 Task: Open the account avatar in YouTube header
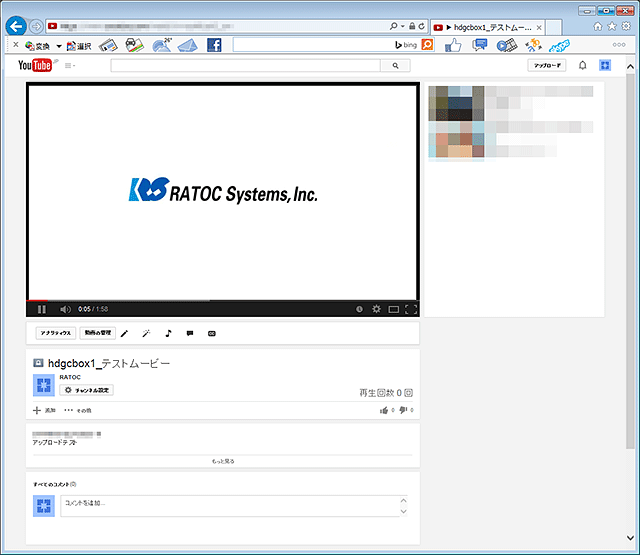[605, 65]
